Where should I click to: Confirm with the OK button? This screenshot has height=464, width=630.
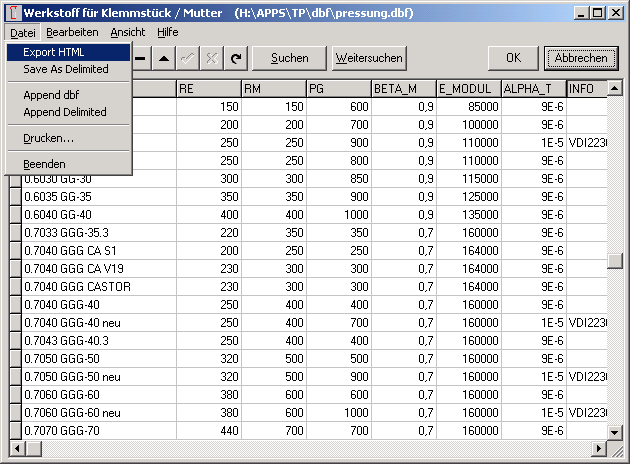(x=514, y=58)
